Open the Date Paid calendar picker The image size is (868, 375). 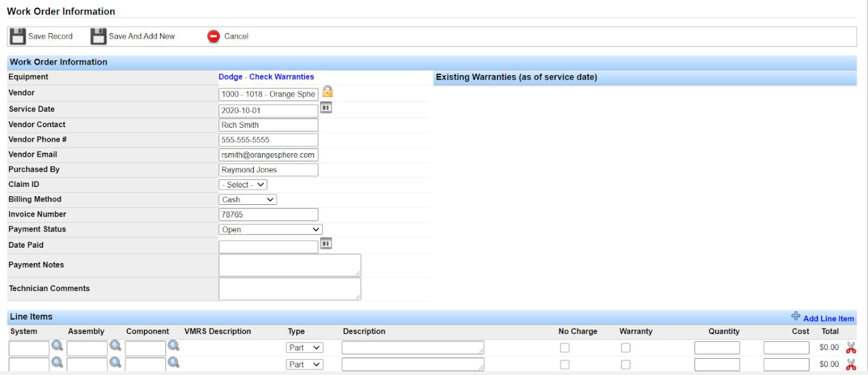click(326, 244)
